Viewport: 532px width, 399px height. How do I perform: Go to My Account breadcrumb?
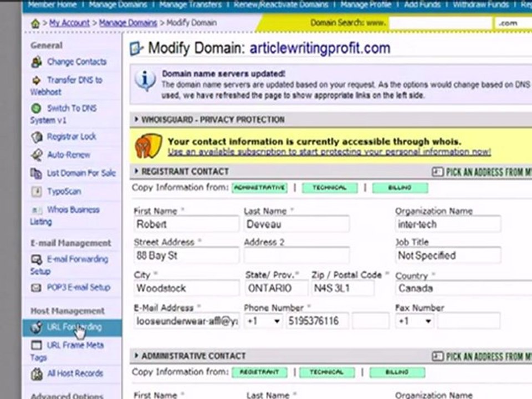70,23
